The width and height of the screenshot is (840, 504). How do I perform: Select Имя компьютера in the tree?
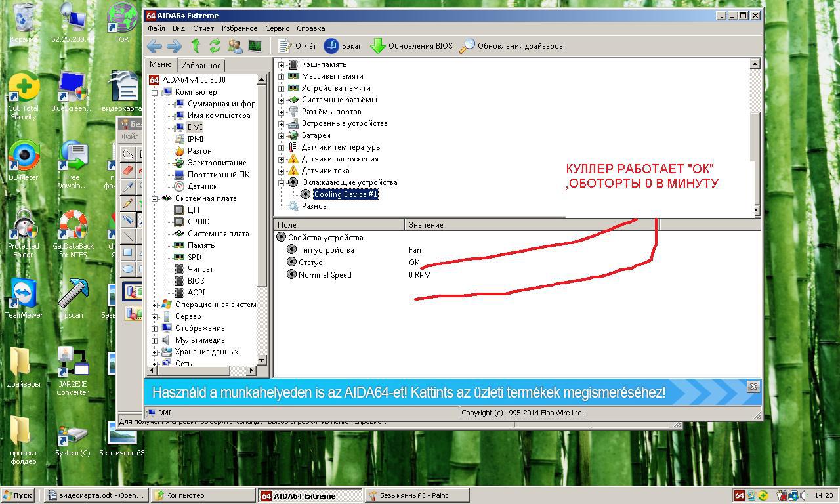point(219,115)
